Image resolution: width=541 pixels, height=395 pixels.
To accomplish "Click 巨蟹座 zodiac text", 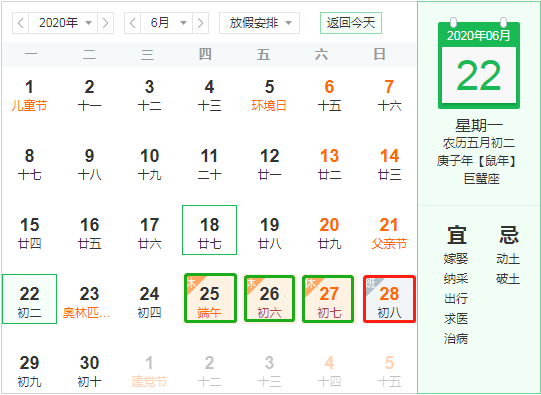I will [x=482, y=179].
